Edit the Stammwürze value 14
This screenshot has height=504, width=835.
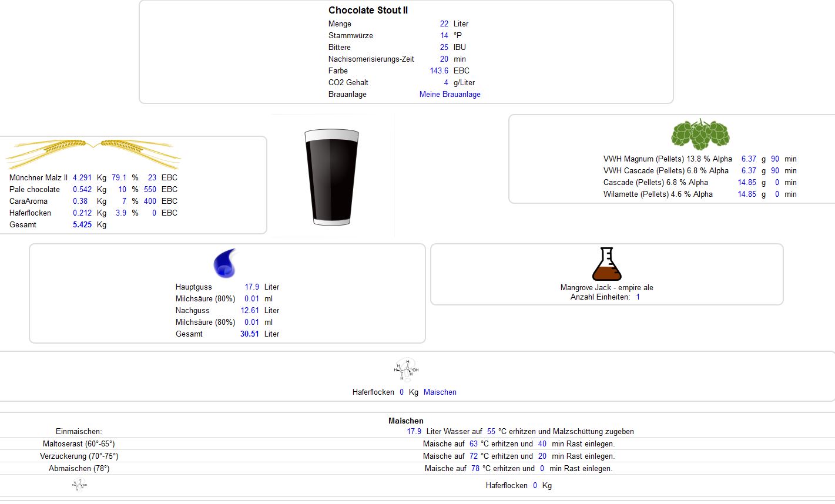[x=444, y=35]
